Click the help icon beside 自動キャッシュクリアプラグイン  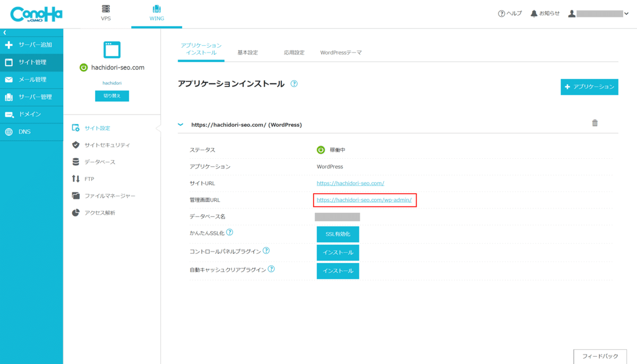[271, 269]
